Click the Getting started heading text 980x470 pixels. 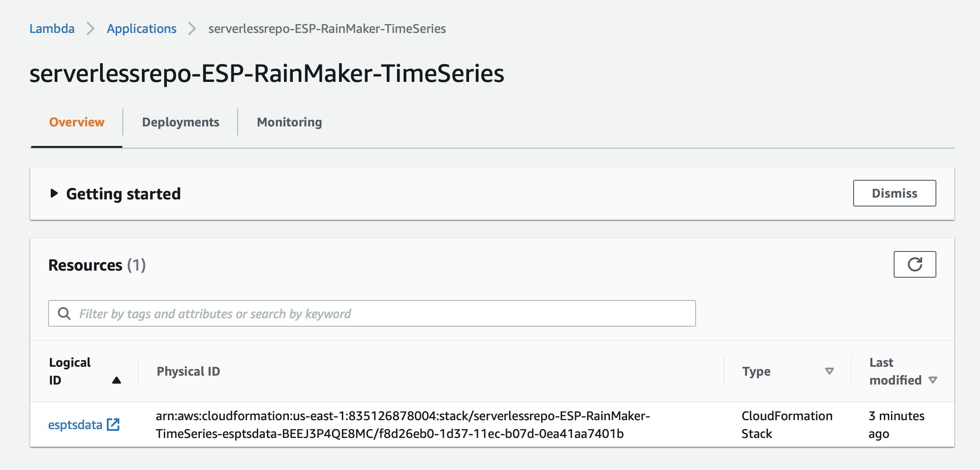click(123, 194)
